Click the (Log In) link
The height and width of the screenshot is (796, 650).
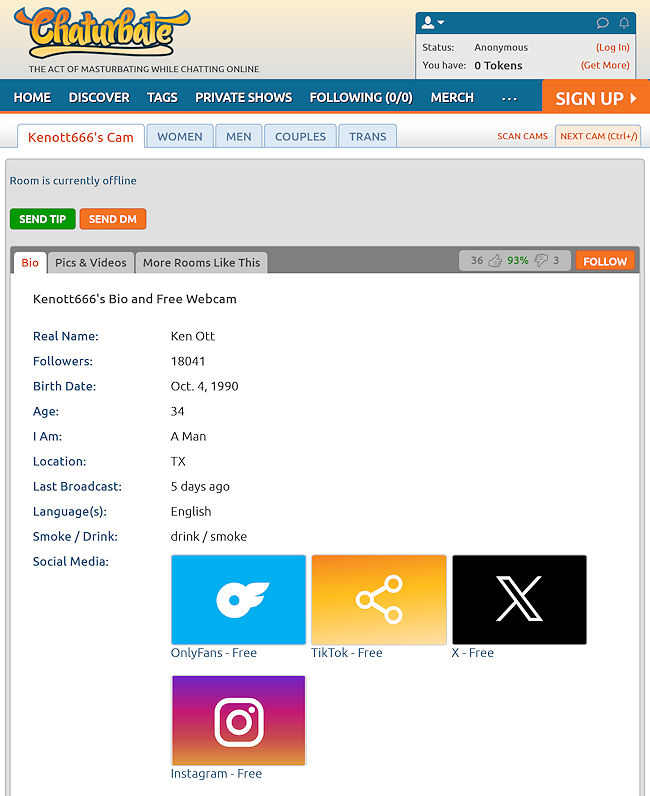(612, 47)
